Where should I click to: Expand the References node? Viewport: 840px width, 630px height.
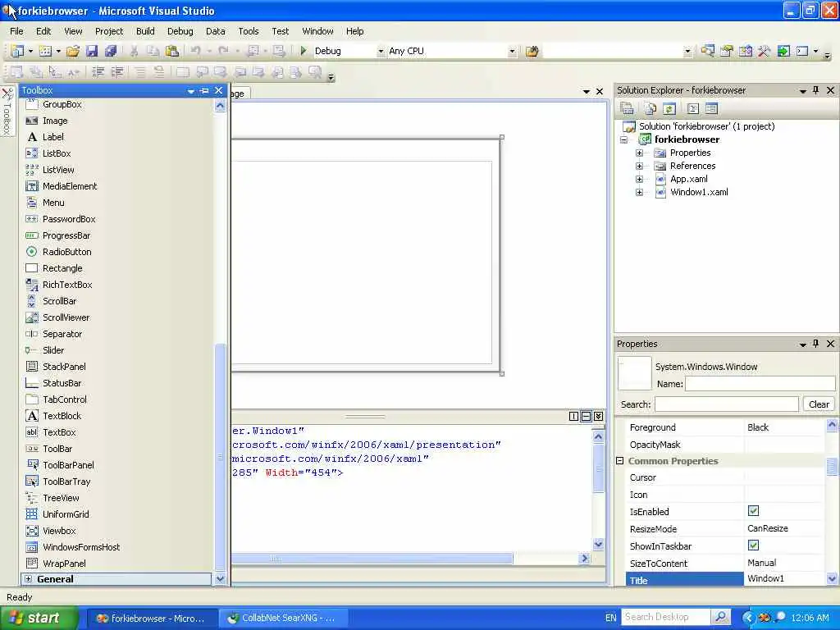pos(639,166)
